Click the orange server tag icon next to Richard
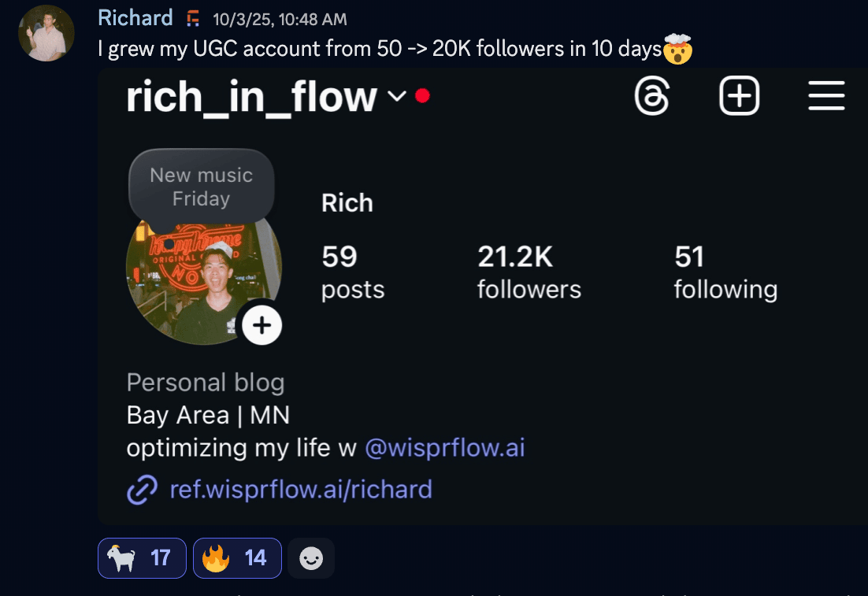 [x=193, y=19]
